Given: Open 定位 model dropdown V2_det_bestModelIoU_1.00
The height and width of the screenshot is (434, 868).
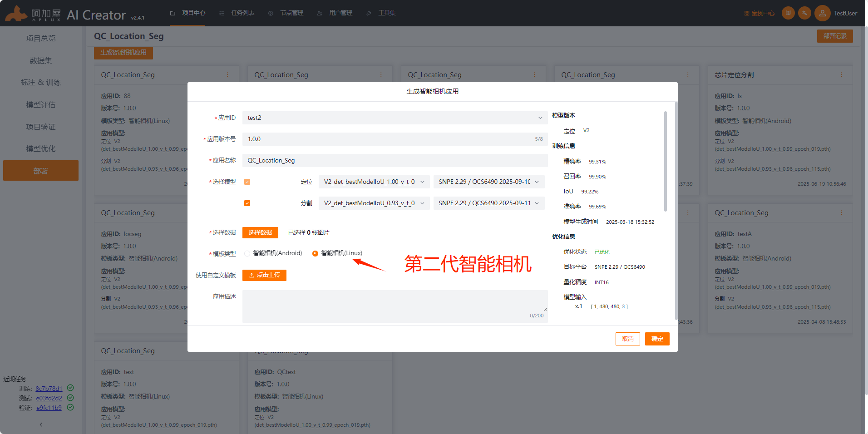Looking at the screenshot, I should [374, 182].
